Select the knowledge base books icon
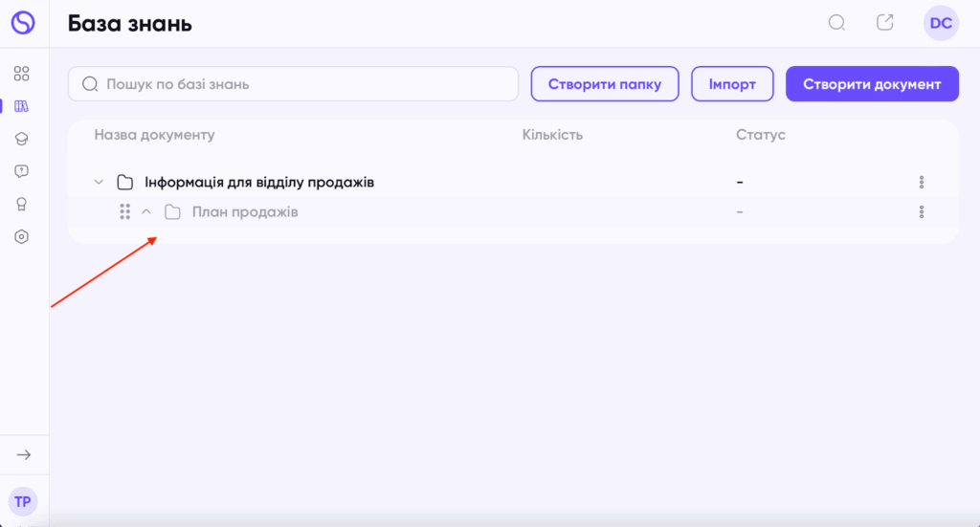980x527 pixels. coord(21,106)
